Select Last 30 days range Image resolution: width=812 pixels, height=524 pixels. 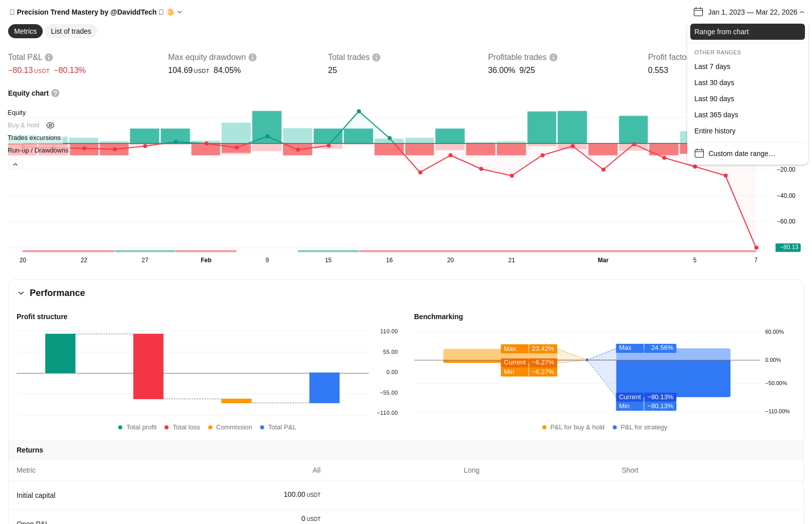click(714, 83)
